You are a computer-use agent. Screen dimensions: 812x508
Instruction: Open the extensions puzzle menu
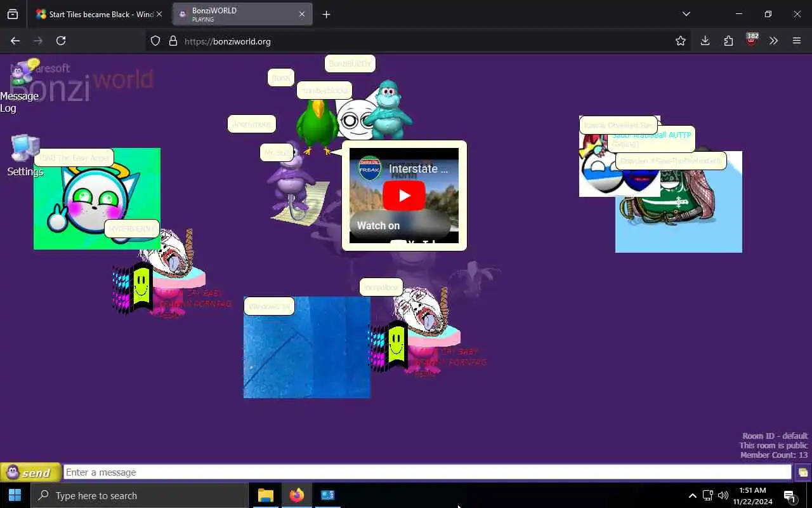tap(728, 41)
